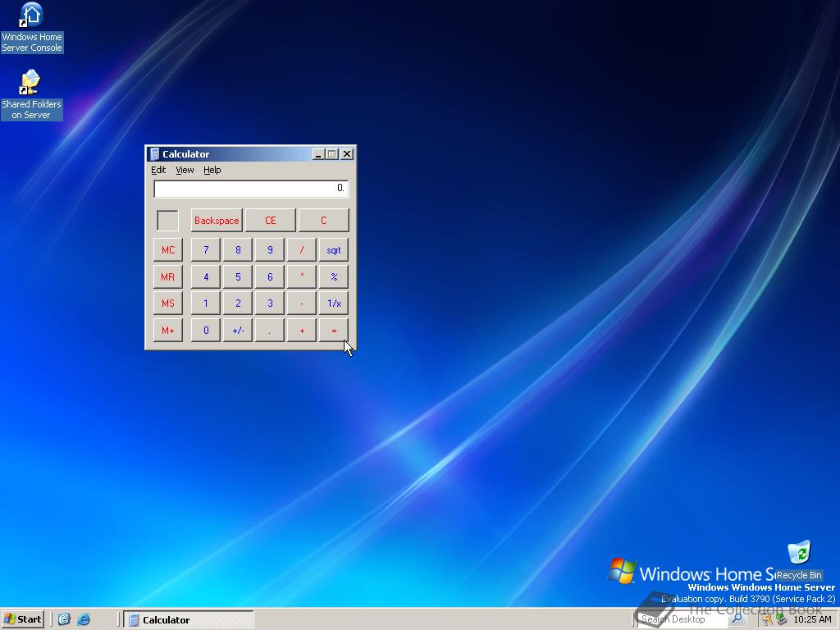Close the Calculator window
Viewport: 840px width, 630px height.
coord(347,154)
